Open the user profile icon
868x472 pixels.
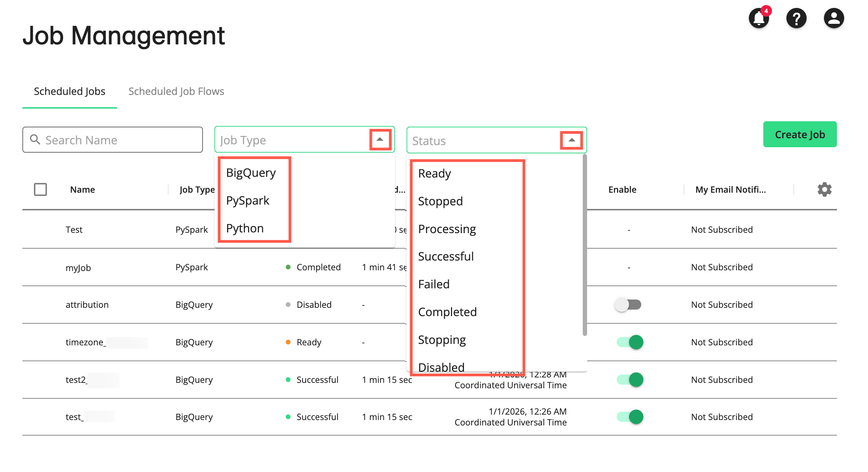(x=833, y=18)
